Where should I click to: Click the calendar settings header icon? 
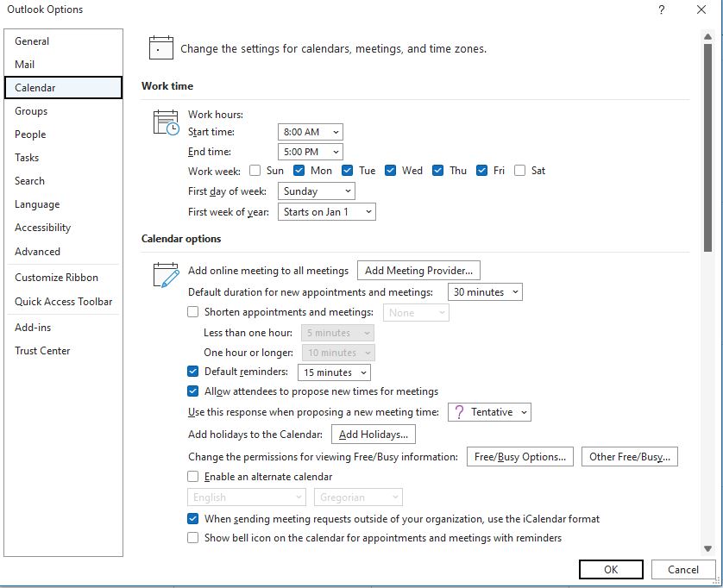coord(161,48)
